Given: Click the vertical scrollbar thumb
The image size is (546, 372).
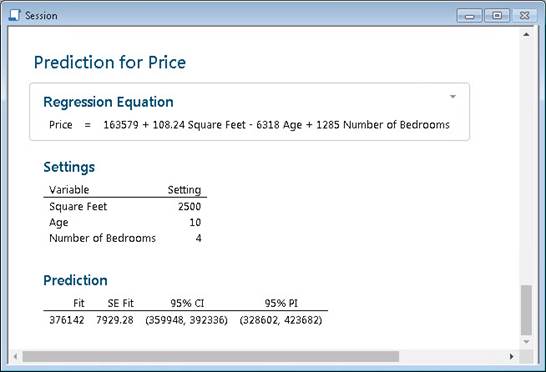Looking at the screenshot, I should click(526, 310).
